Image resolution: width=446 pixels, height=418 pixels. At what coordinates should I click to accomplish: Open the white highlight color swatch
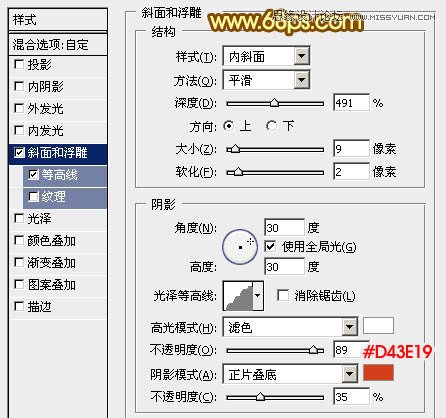point(378,326)
